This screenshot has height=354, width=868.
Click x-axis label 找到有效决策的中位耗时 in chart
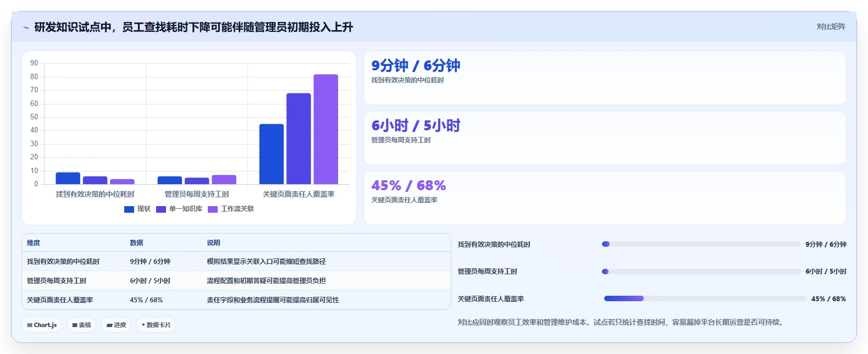(x=95, y=194)
